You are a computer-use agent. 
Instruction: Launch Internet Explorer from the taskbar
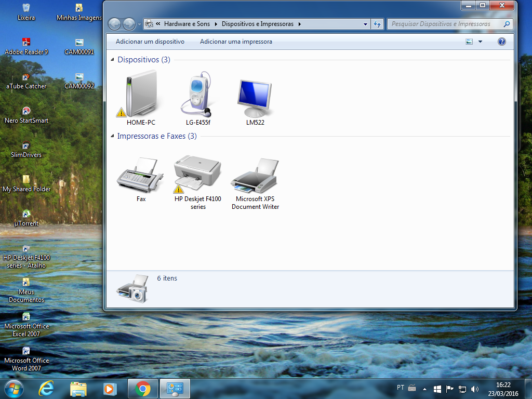pyautogui.click(x=46, y=389)
